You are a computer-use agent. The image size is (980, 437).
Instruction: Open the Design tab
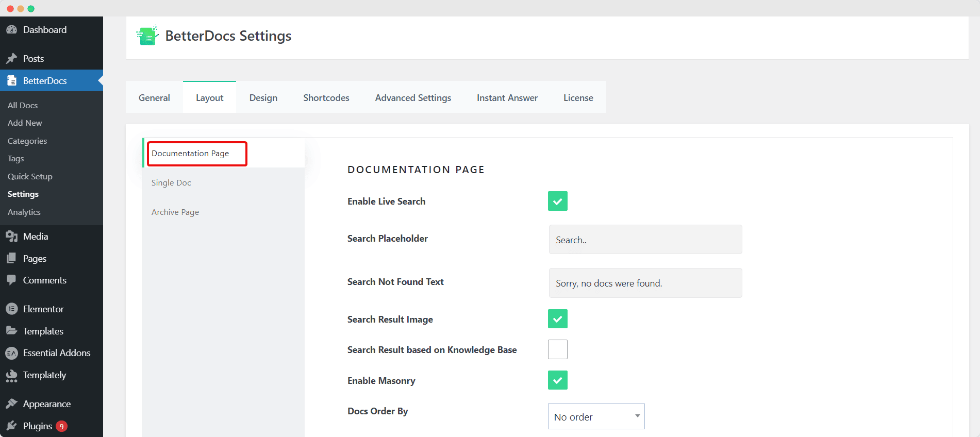coord(263,97)
